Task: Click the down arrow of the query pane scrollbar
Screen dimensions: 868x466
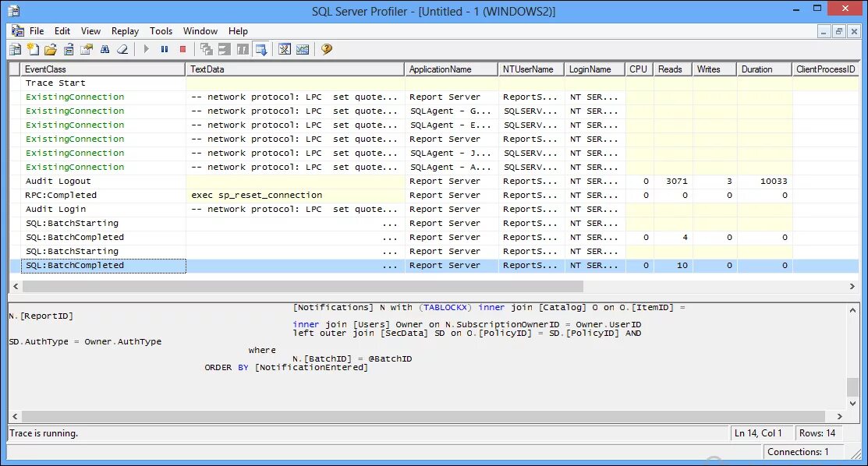Action: point(853,404)
